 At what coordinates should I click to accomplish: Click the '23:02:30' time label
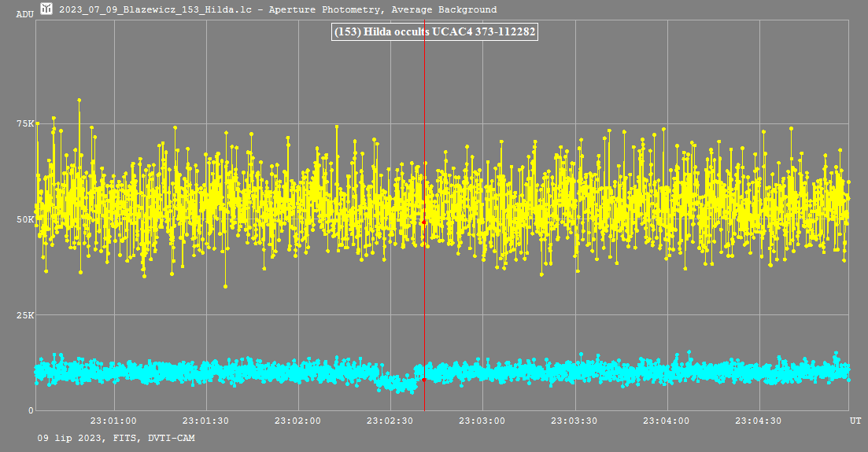coord(390,421)
